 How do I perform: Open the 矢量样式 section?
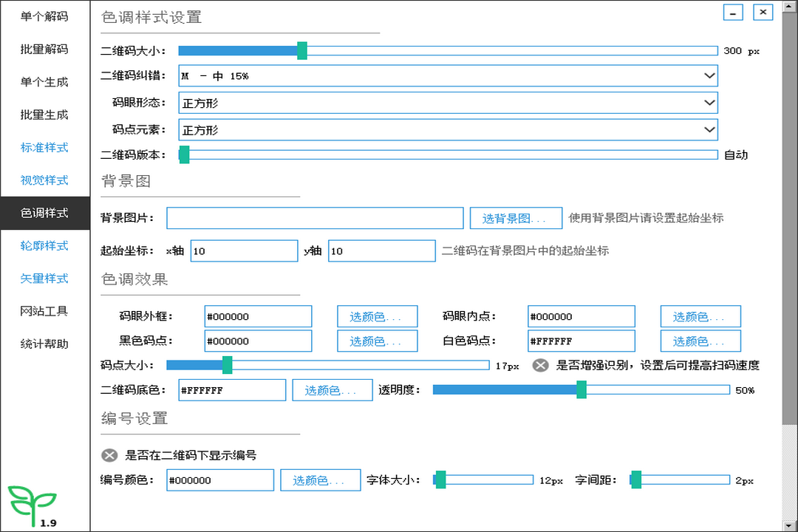tap(44, 279)
